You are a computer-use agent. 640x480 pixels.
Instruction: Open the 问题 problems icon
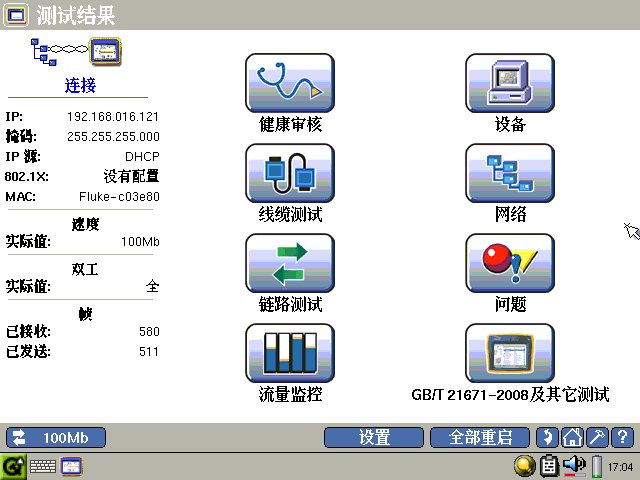coord(510,263)
